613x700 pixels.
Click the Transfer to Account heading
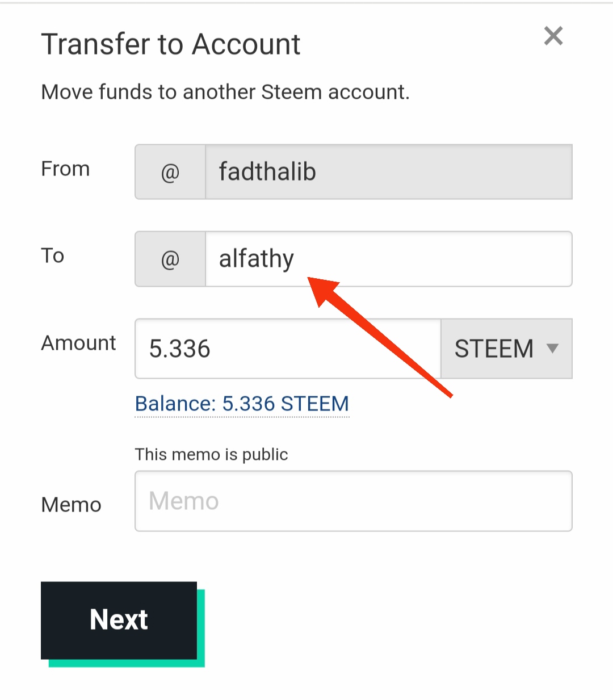(x=171, y=44)
